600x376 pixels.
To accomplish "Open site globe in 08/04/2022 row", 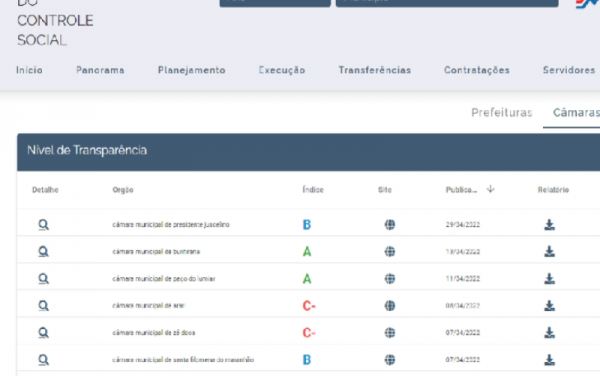I will tap(390, 306).
